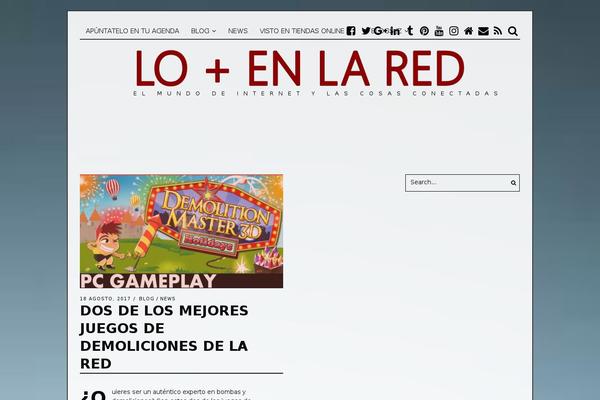
Task: Open the News category link under post
Action: click(x=168, y=299)
